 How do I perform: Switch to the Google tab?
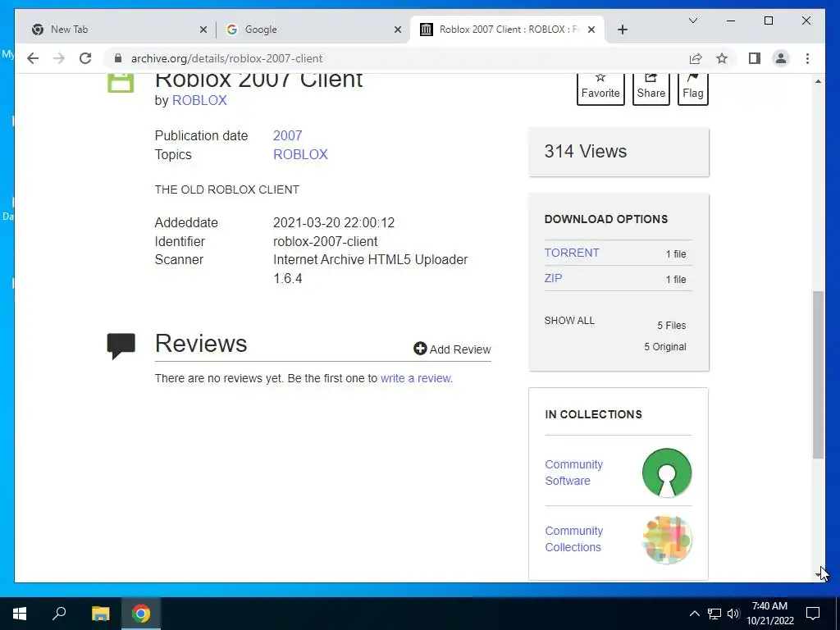click(313, 30)
